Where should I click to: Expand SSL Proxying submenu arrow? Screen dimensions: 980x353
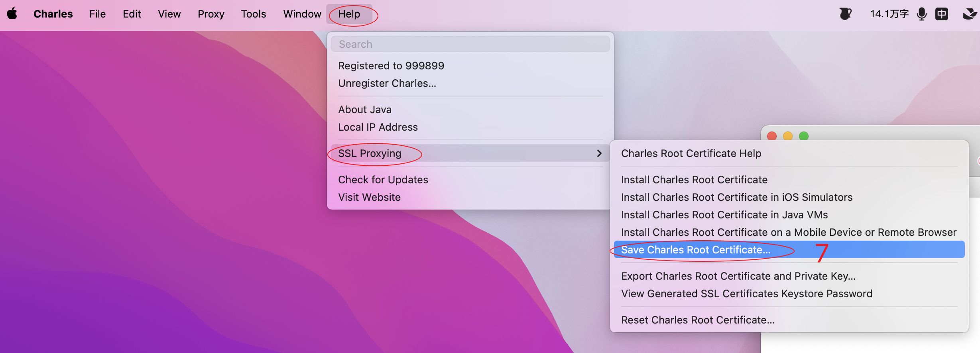[599, 153]
